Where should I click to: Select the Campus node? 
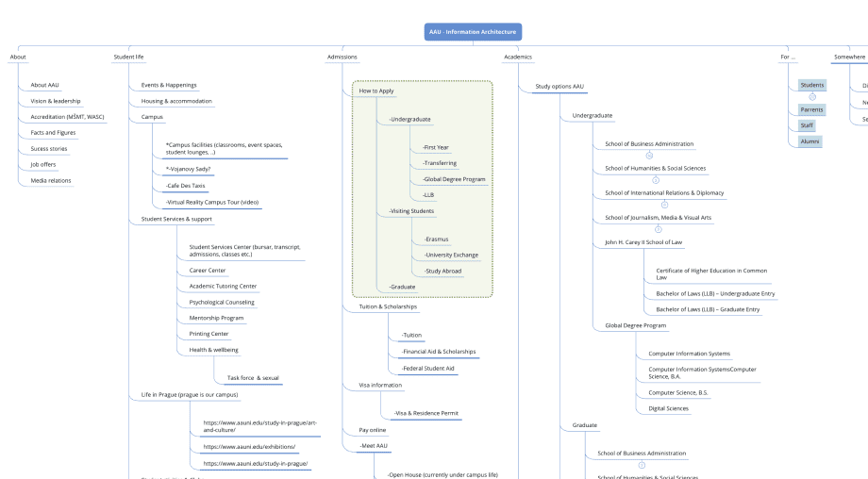click(x=152, y=117)
